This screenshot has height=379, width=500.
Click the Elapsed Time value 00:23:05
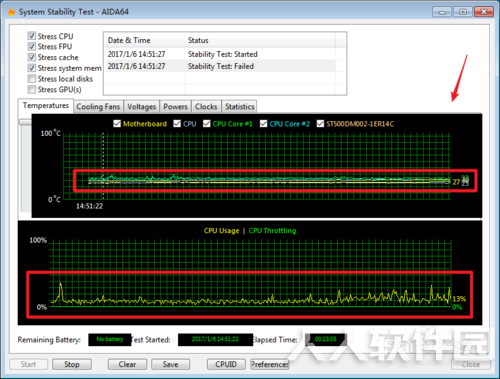tap(326, 339)
